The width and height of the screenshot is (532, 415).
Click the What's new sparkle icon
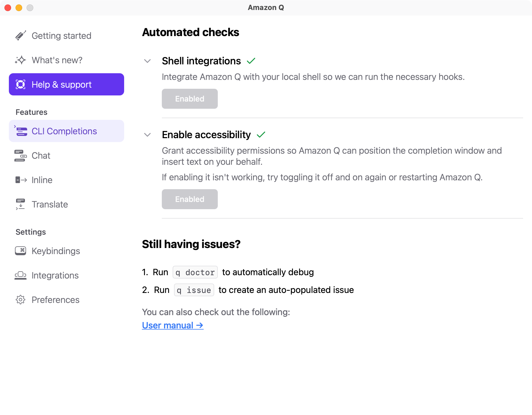pyautogui.click(x=21, y=60)
